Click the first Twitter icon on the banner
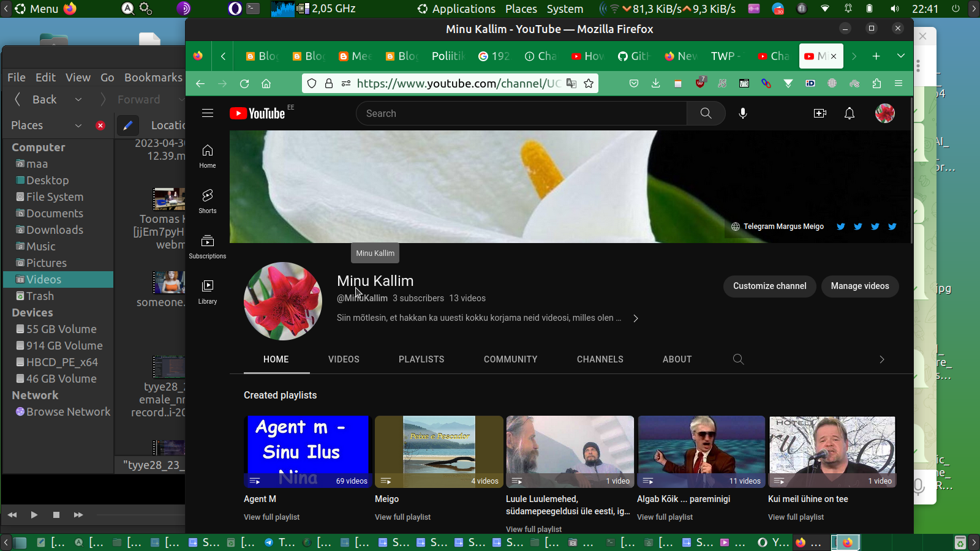 click(x=841, y=227)
